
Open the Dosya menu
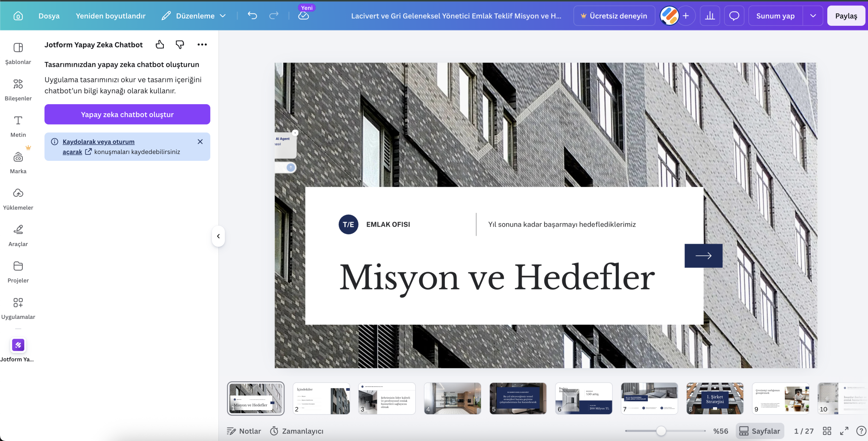49,16
